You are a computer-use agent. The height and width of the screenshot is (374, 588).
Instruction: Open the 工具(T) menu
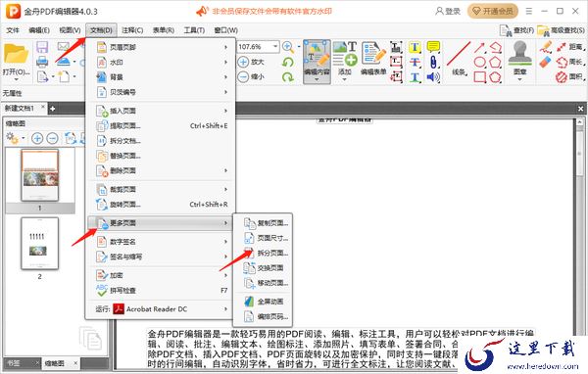194,30
